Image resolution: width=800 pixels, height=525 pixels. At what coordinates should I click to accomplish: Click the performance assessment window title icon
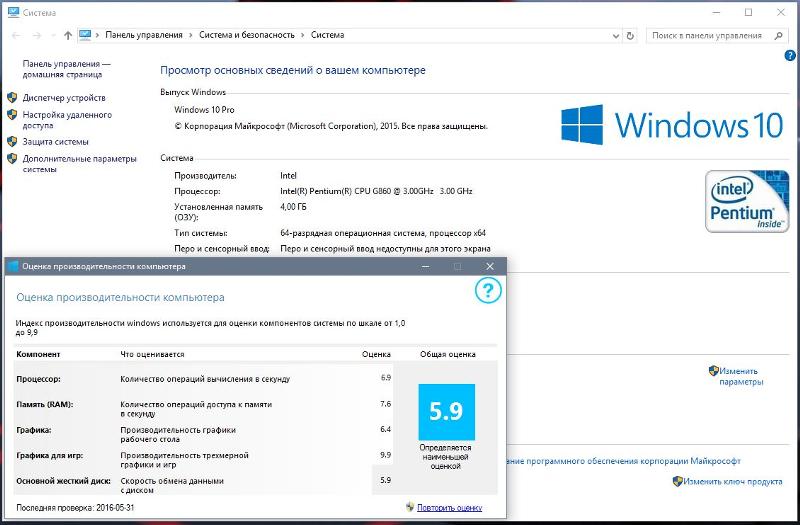[13, 266]
